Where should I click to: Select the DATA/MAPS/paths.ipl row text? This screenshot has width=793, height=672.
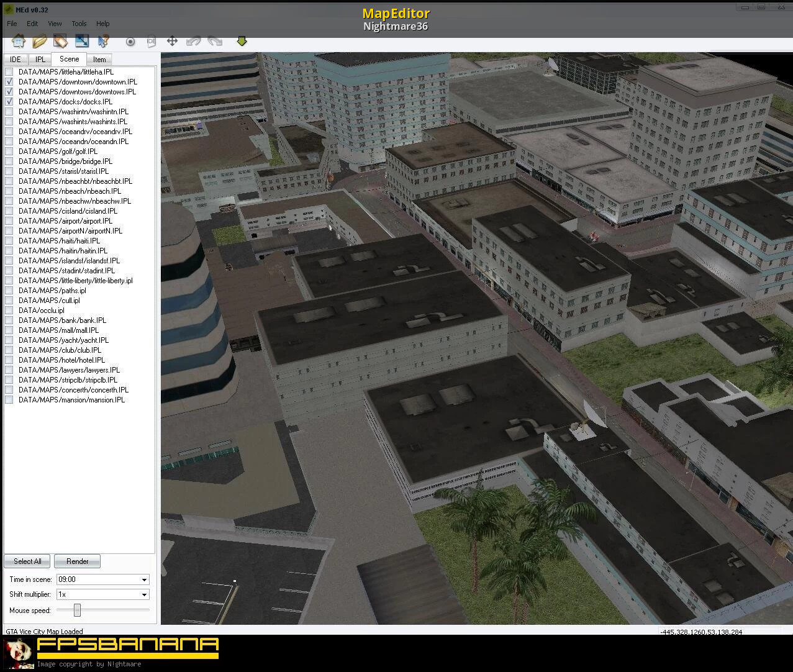(x=52, y=291)
